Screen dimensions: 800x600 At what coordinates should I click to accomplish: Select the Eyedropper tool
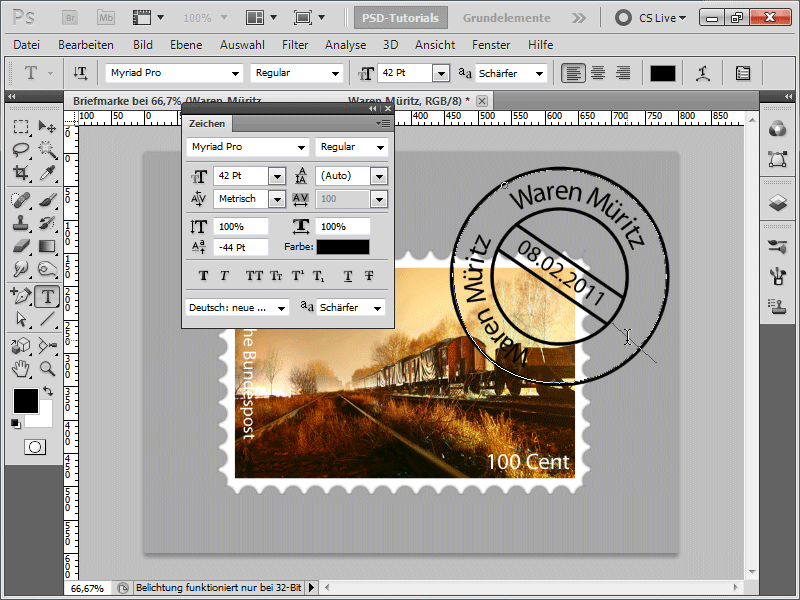click(x=47, y=172)
